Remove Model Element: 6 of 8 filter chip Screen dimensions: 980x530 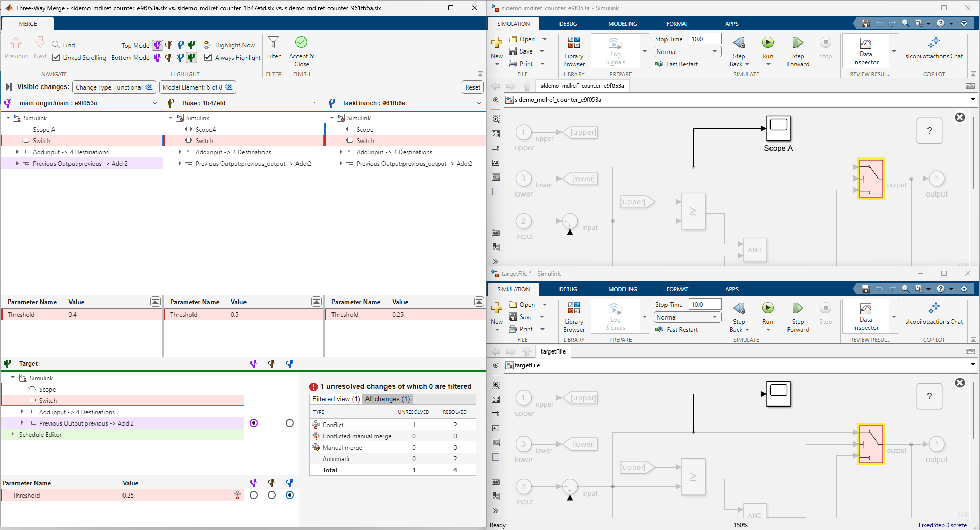(229, 87)
